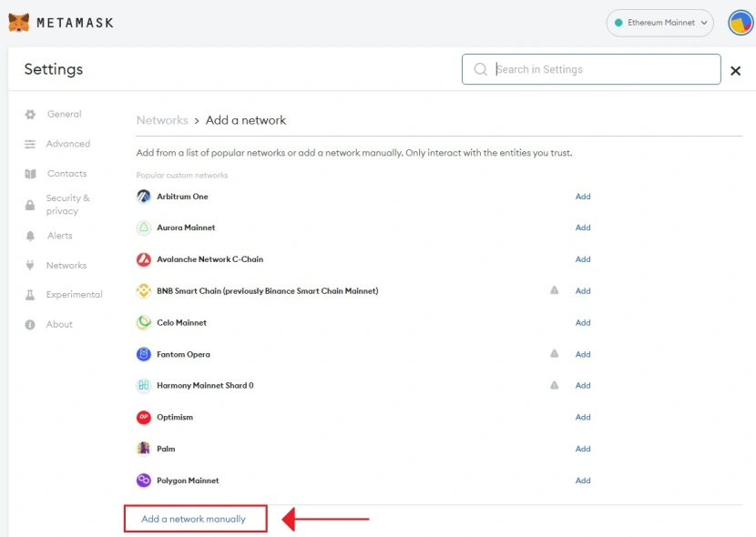Click the search magnifier icon
Viewport: 756px width, 537px height.
[480, 69]
